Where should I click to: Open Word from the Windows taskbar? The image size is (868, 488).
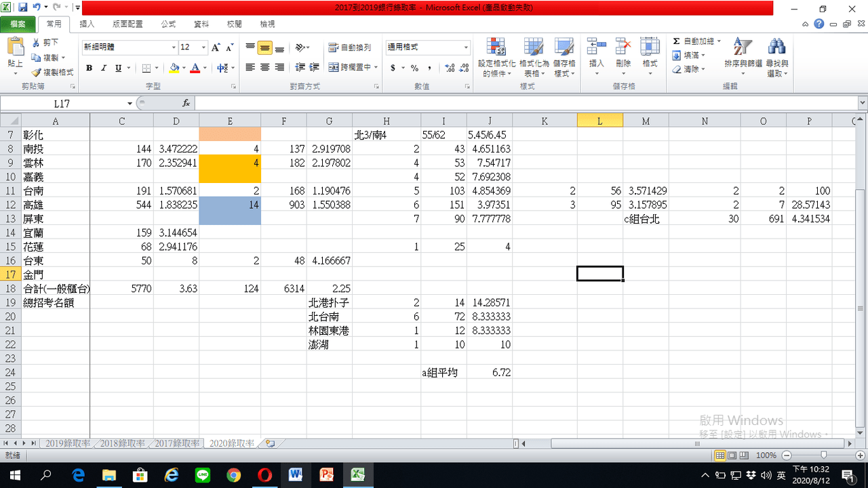(x=296, y=475)
